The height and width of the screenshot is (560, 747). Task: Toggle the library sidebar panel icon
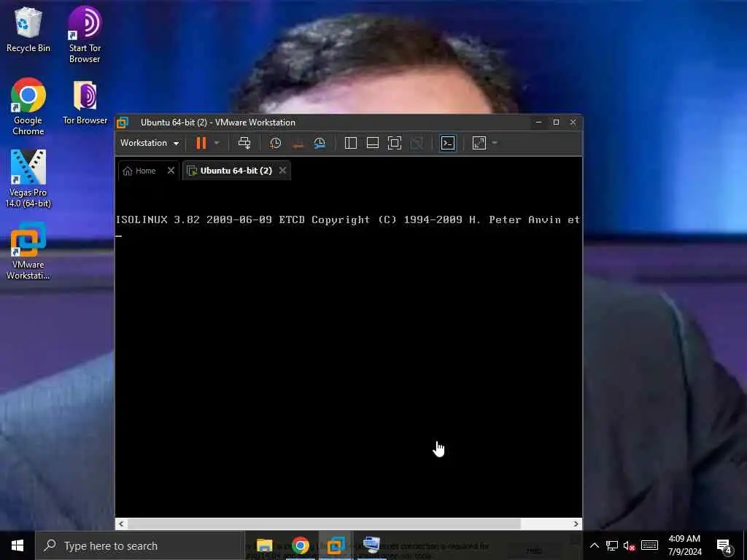[x=351, y=143]
